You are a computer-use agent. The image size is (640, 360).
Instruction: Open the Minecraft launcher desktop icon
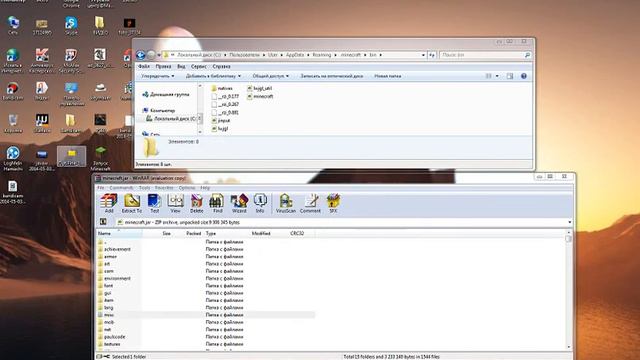100,159
